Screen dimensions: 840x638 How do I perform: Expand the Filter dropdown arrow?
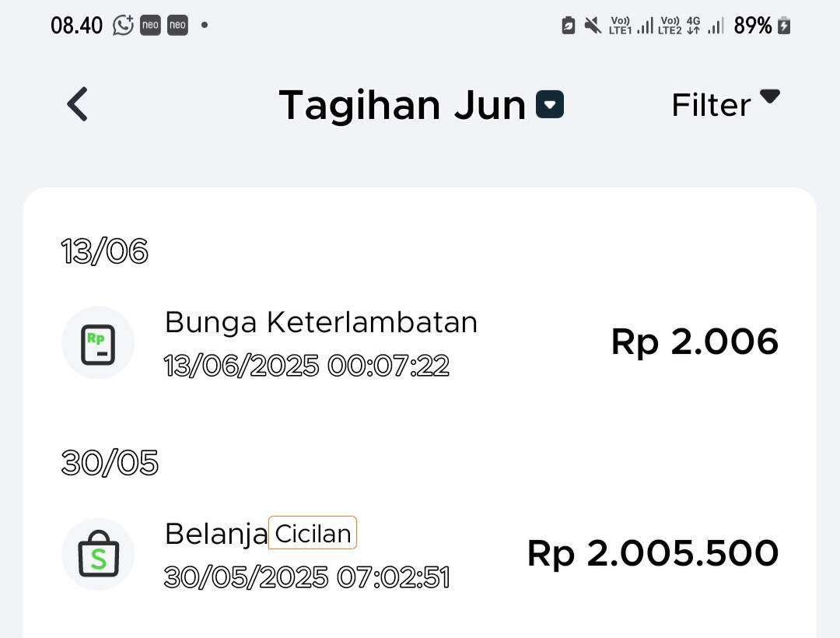(770, 96)
